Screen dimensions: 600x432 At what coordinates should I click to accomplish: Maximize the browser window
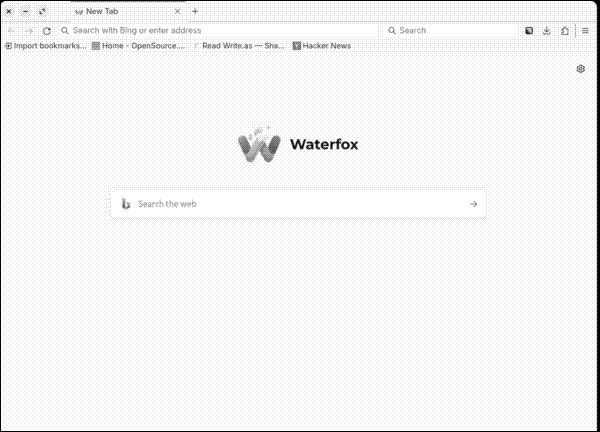42,11
